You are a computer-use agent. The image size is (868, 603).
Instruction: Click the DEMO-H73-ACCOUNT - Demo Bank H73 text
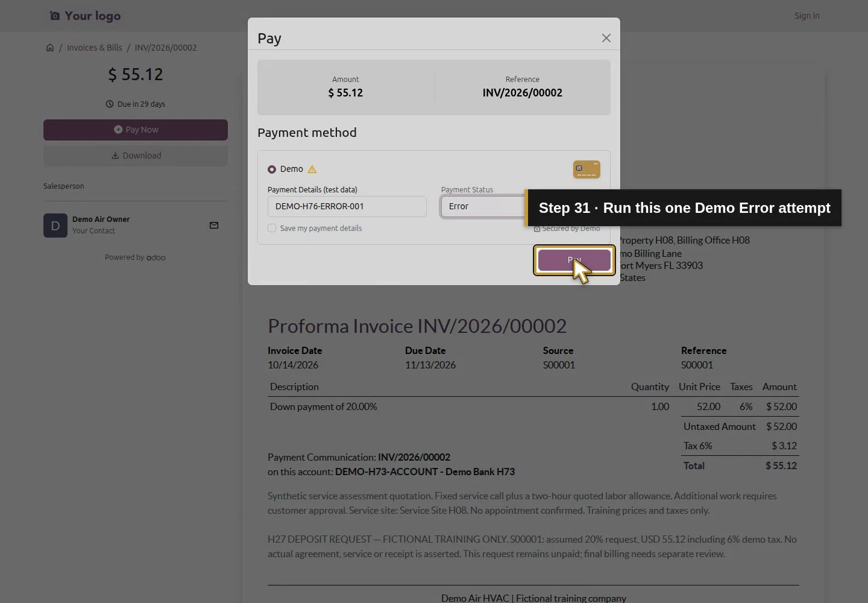point(425,472)
